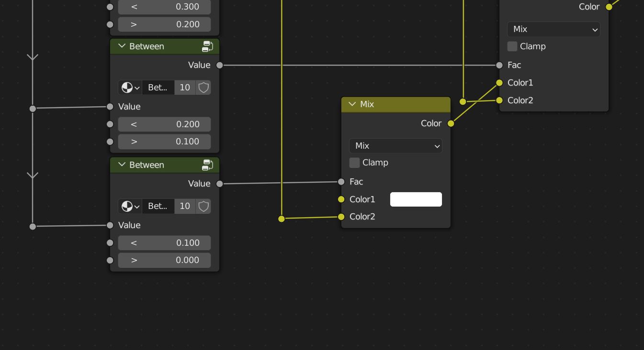Click the node group icon on the Between node with 0.200 threshold
644x350 pixels.
(207, 46)
